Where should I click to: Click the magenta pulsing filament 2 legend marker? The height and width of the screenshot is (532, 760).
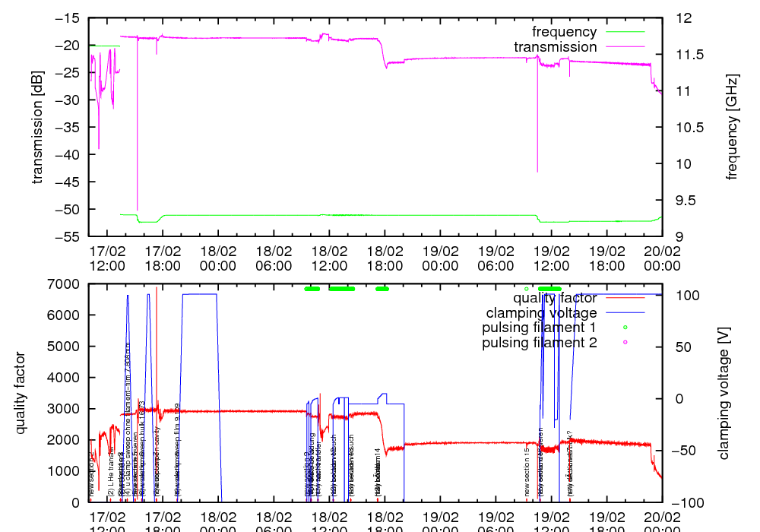625,343
